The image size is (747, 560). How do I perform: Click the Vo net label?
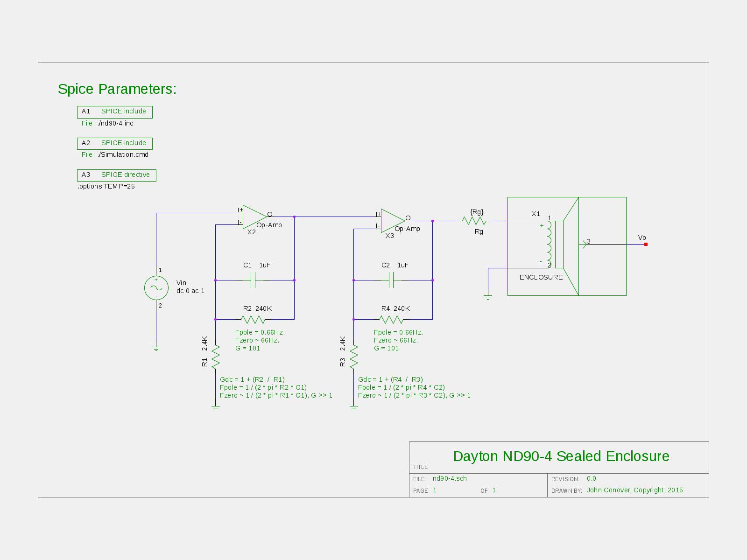click(642, 238)
